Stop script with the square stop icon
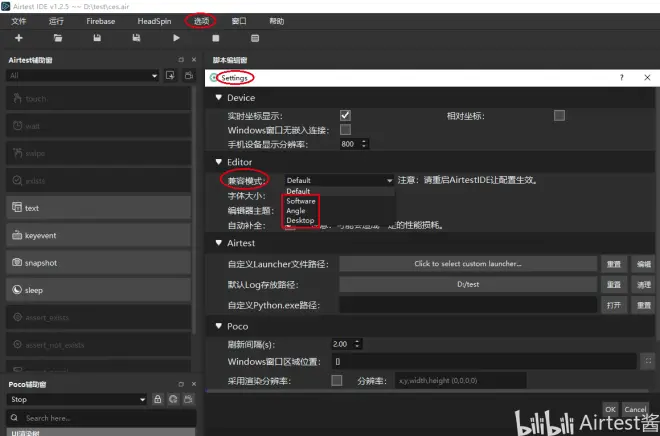The height and width of the screenshot is (436, 660). (x=216, y=38)
